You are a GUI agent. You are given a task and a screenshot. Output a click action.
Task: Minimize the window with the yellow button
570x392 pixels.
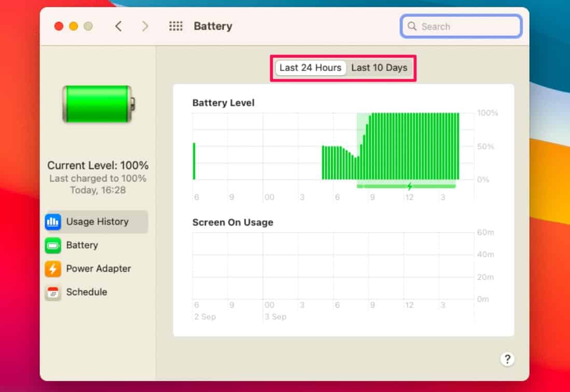coord(73,26)
